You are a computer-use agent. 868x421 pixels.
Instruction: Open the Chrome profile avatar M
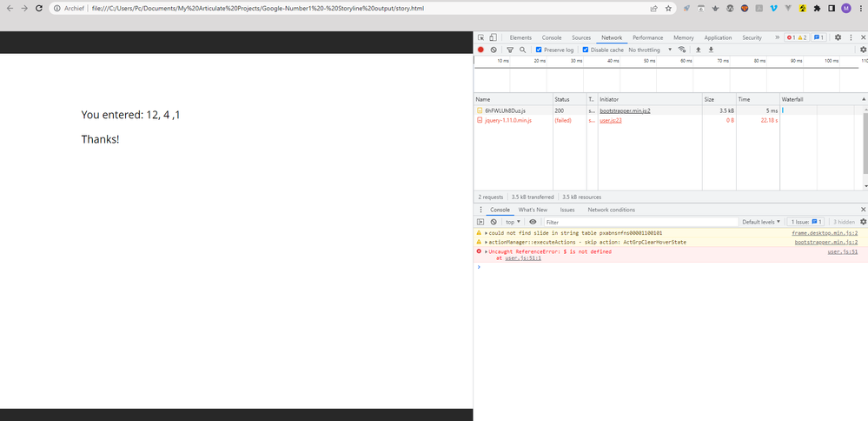click(846, 9)
